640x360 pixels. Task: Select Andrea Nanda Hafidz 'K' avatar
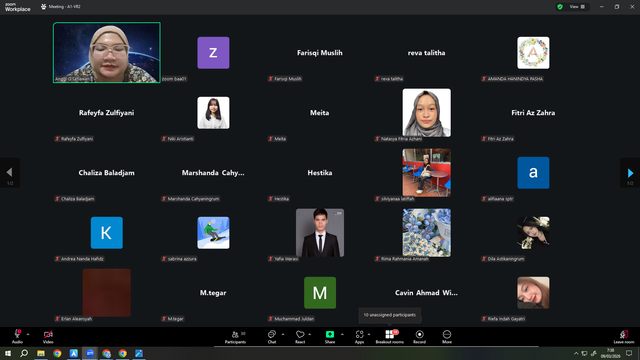click(107, 233)
